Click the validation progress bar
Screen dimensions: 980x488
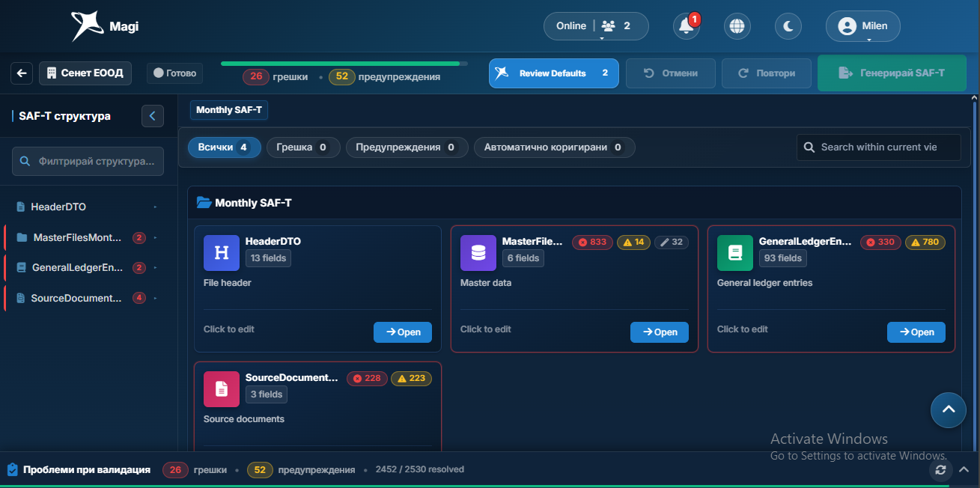click(x=344, y=64)
